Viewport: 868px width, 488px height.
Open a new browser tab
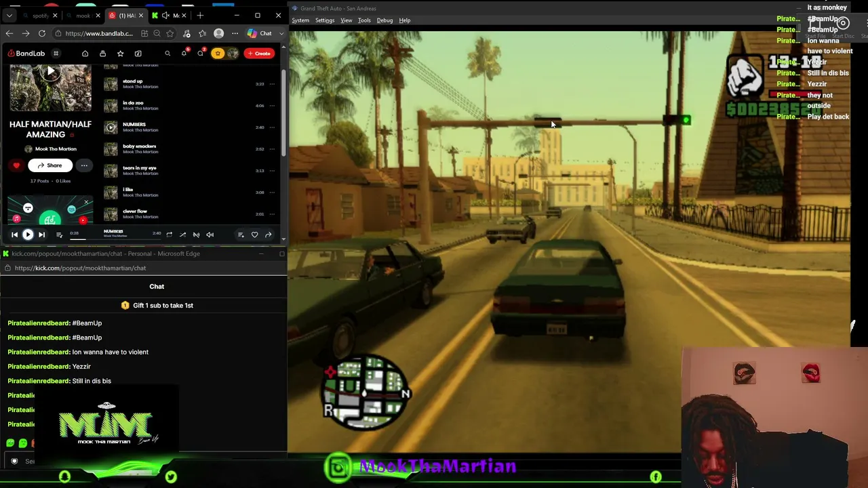(200, 16)
